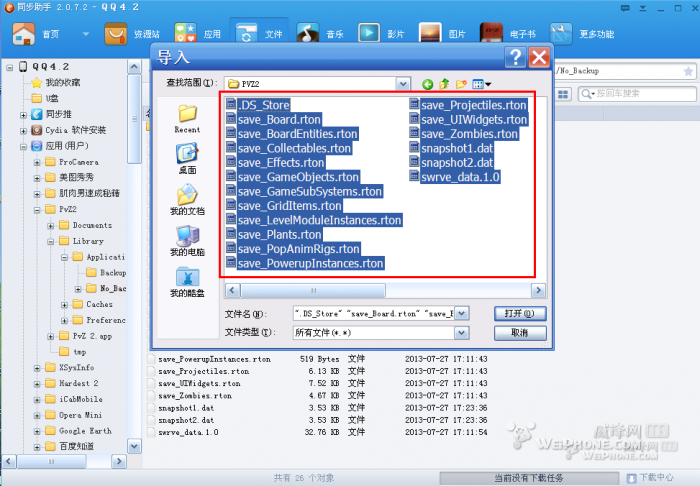The height and width of the screenshot is (486, 700).
Task: Select the 百度知道 folder in tree
Action: pos(70,446)
